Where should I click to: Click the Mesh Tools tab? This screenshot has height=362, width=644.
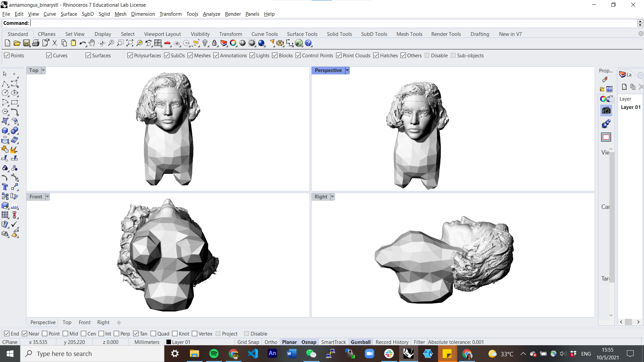tap(409, 34)
